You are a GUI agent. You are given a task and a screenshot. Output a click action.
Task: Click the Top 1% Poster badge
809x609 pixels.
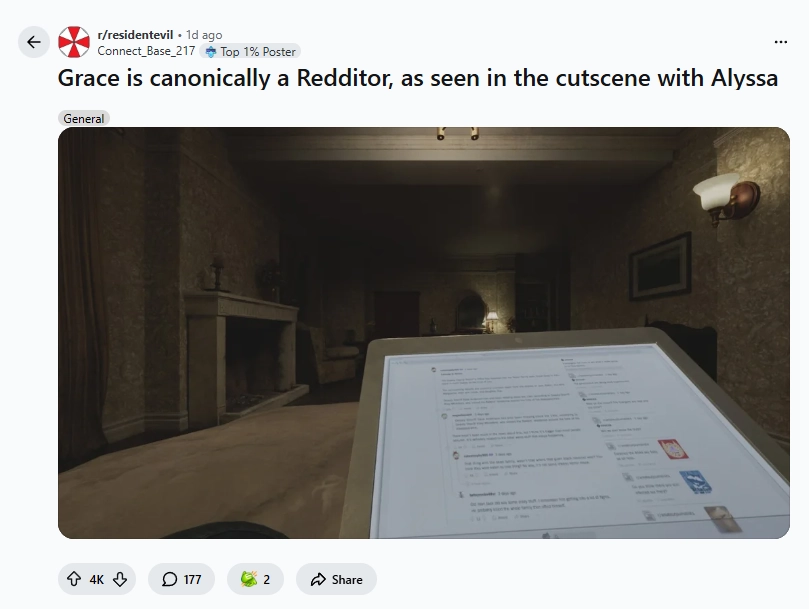[250, 52]
